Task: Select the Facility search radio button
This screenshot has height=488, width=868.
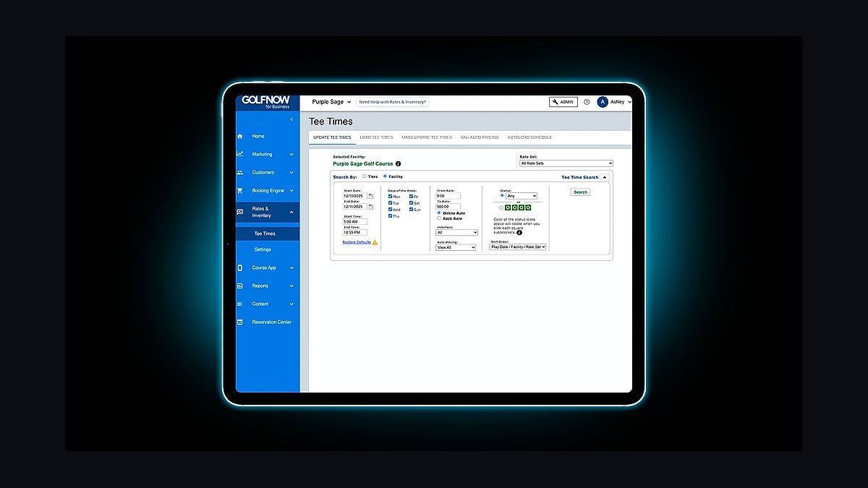Action: (385, 176)
